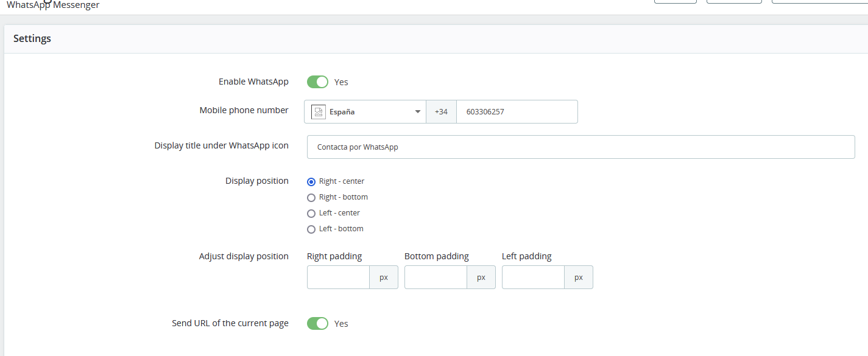This screenshot has height=356, width=868.
Task: Click the Settings panel header
Action: [32, 38]
